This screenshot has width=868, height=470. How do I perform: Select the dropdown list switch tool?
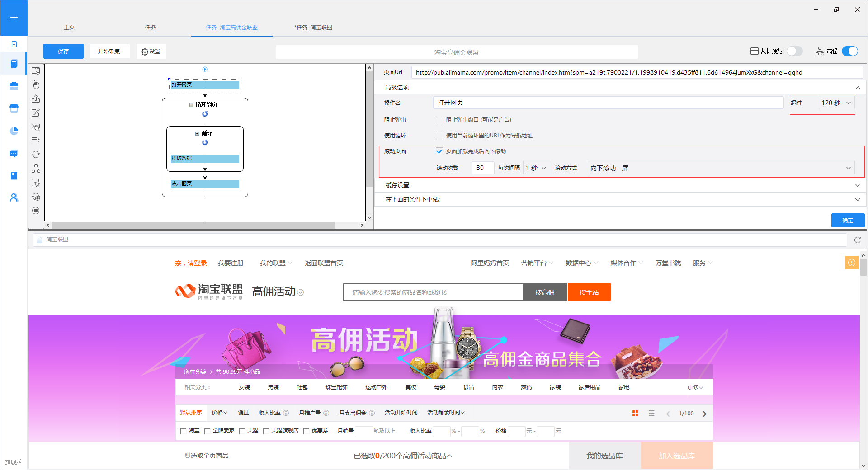pos(36,141)
